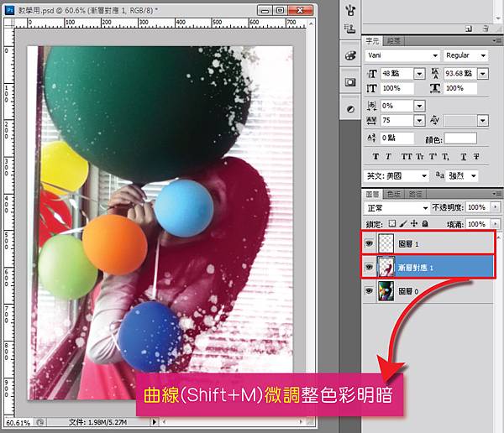Hide the 圖層 1 layer eye

pos(369,243)
